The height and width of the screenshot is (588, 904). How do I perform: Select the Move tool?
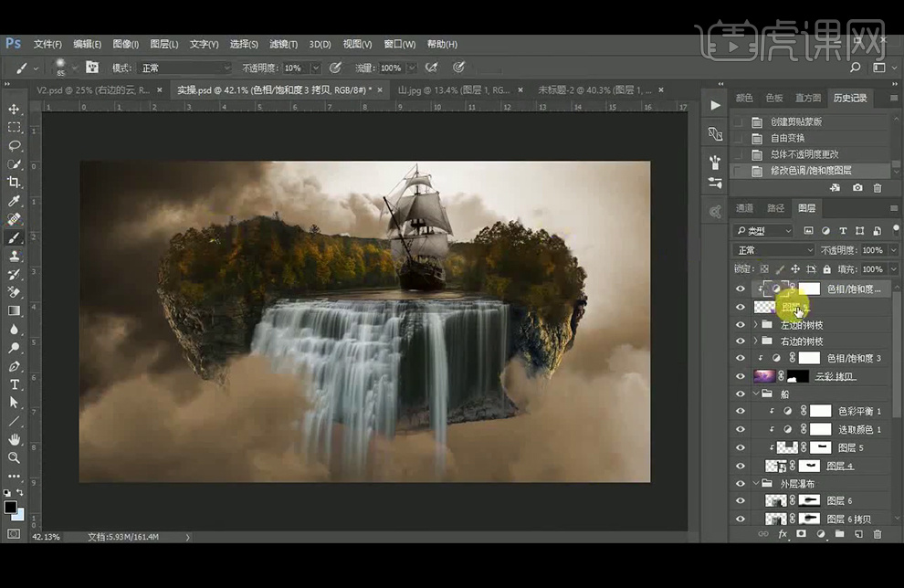tap(15, 110)
